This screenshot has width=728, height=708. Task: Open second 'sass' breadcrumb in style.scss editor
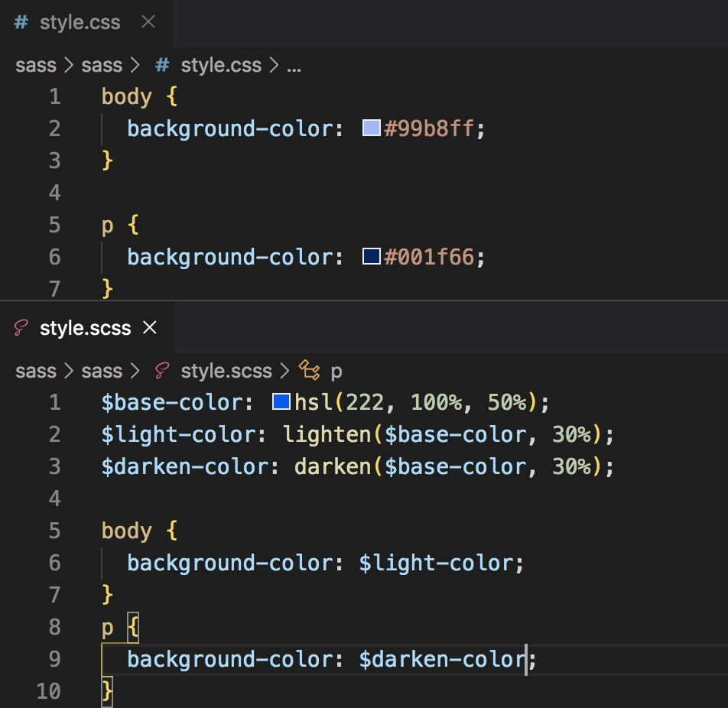point(102,372)
